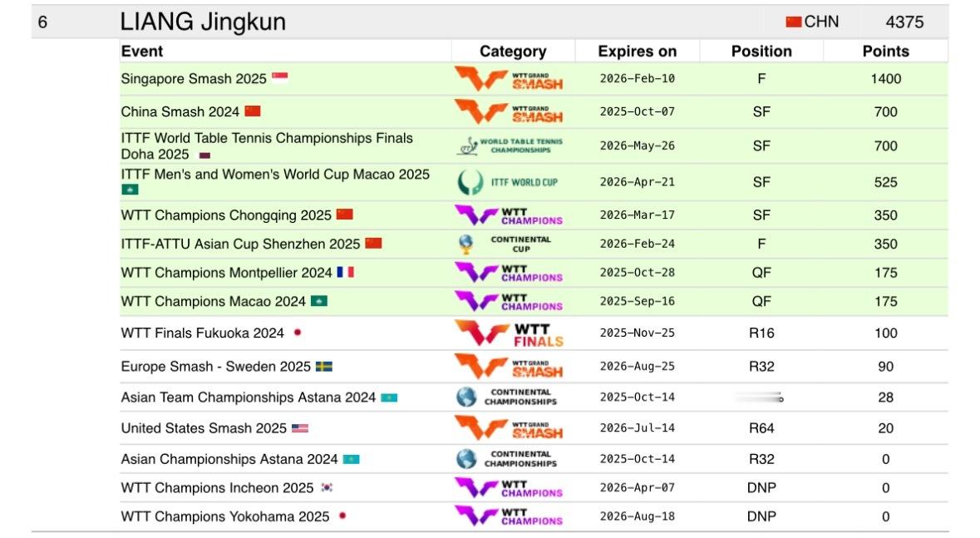980x538 pixels.
Task: Open the Asian Championships Astana 2024 event
Action: [x=229, y=459]
